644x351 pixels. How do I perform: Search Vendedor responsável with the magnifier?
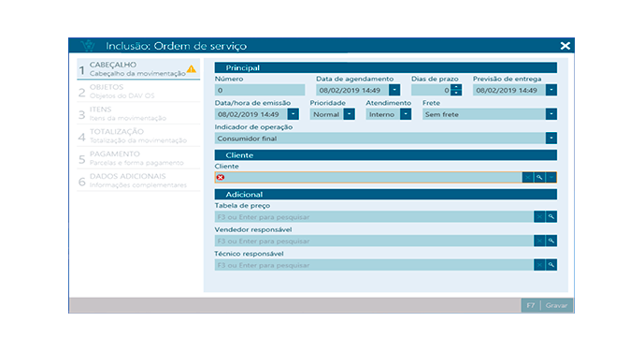pyautogui.click(x=551, y=241)
